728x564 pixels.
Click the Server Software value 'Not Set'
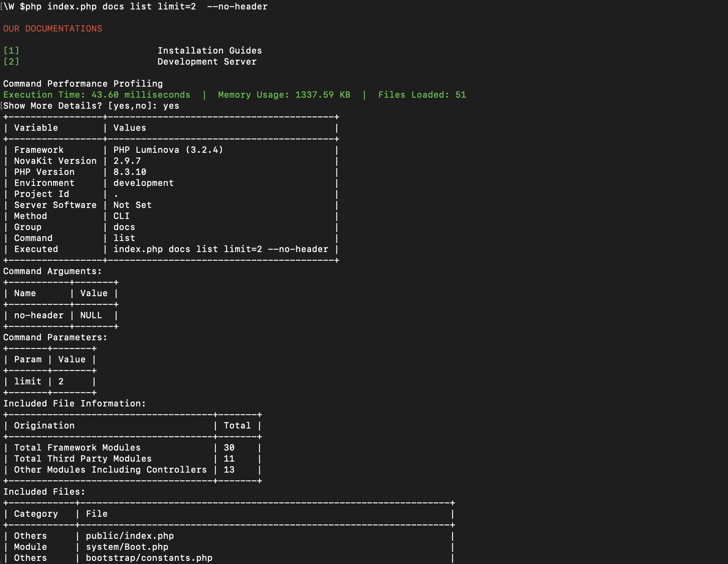coord(132,205)
